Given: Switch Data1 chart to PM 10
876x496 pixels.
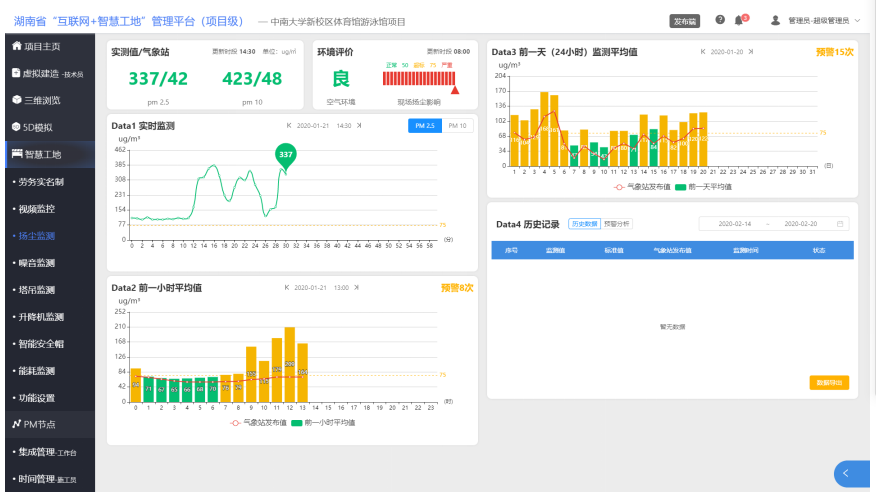Looking at the screenshot, I should pos(456,126).
